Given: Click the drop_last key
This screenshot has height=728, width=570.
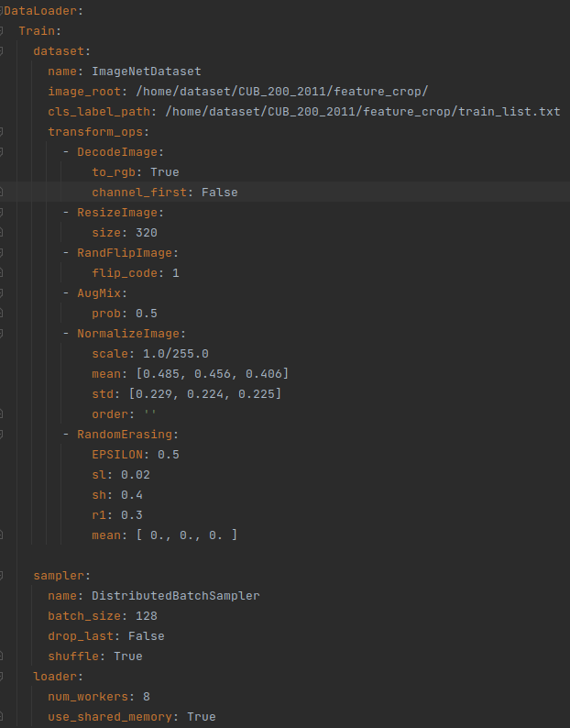Looking at the screenshot, I should [81, 636].
